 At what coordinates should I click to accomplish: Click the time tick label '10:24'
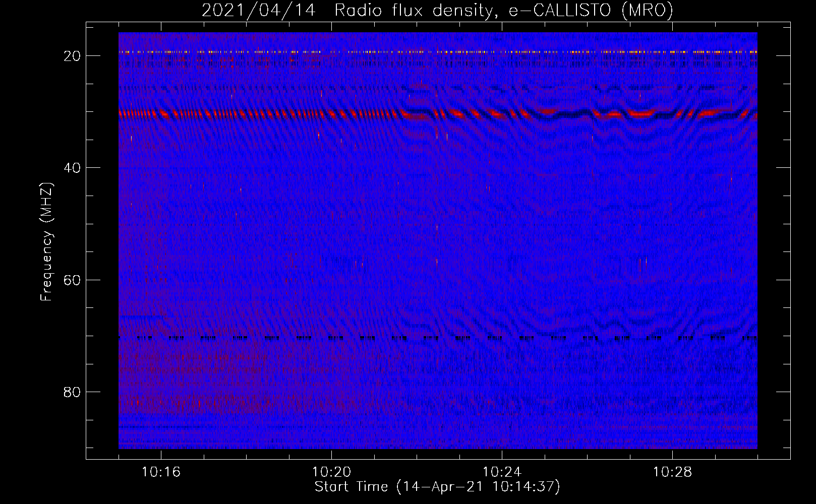502,472
